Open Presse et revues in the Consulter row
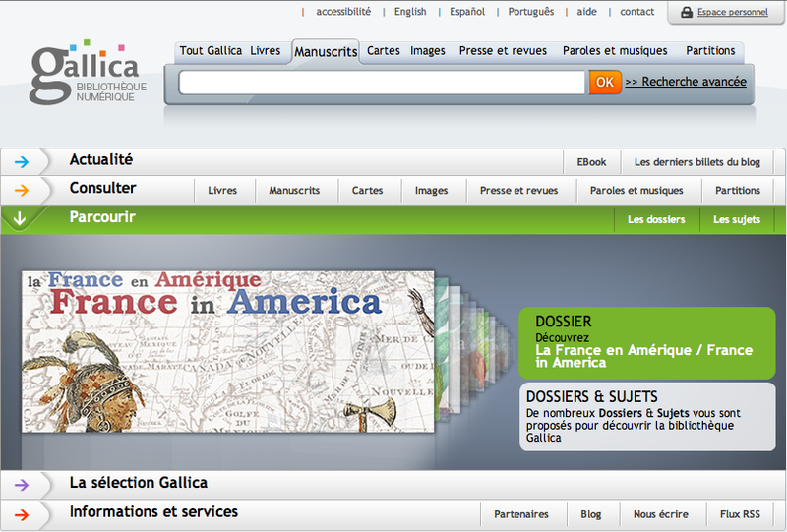 [x=519, y=190]
